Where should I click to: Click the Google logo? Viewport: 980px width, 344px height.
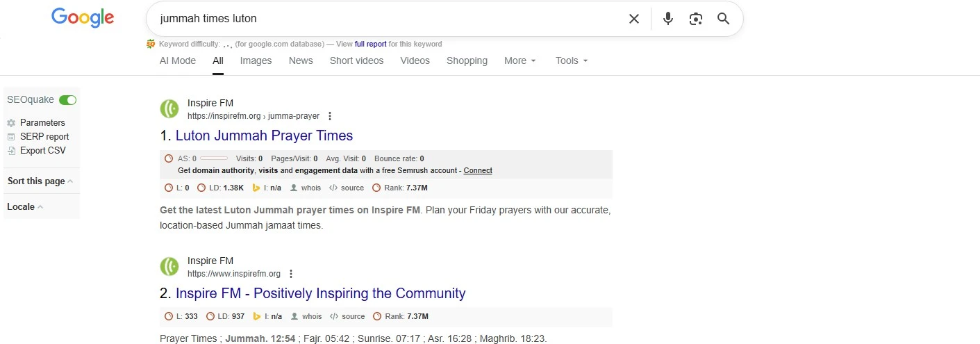pos(83,18)
